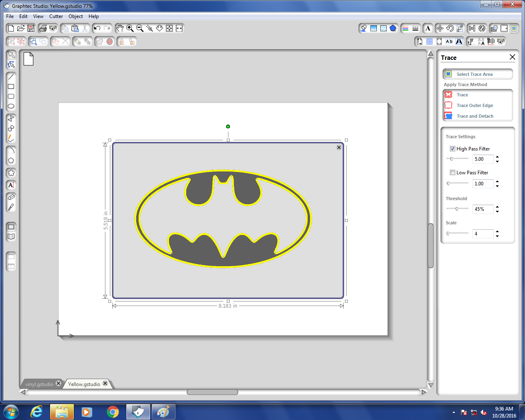The image size is (525, 420).
Task: Click the horizontal scrollbar thumb
Action: tap(212, 392)
